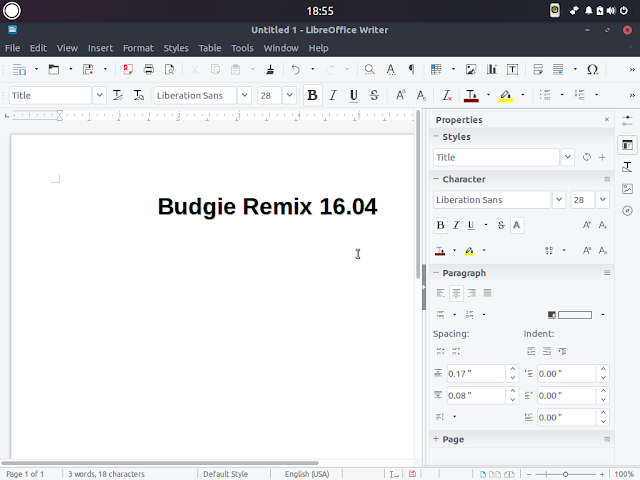Export directly as PDF
This screenshot has height=480, width=640.
[x=128, y=69]
